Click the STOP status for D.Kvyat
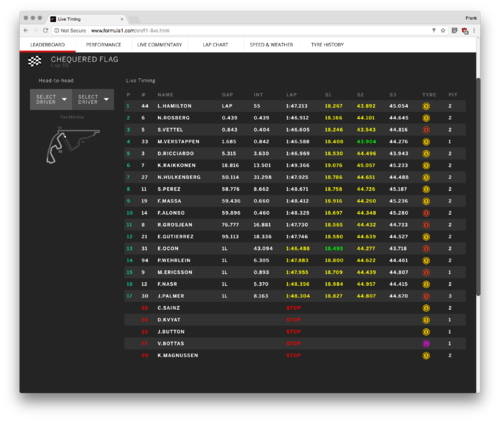 pyautogui.click(x=293, y=320)
